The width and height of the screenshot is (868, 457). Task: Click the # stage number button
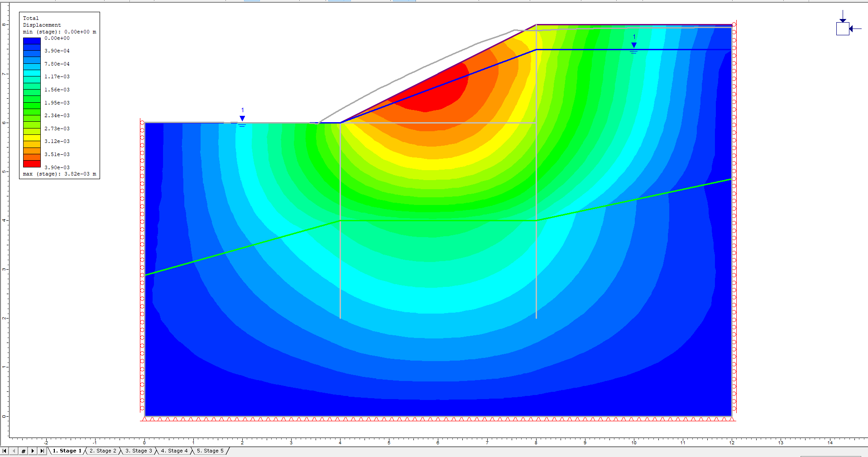pos(24,451)
